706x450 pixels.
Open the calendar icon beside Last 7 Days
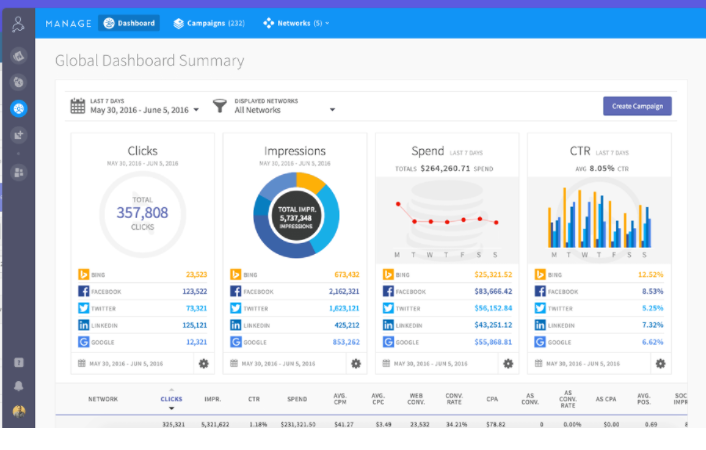pyautogui.click(x=78, y=106)
